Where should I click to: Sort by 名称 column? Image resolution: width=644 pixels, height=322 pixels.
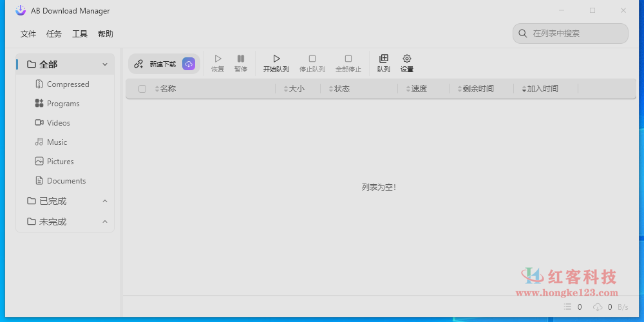(x=165, y=89)
